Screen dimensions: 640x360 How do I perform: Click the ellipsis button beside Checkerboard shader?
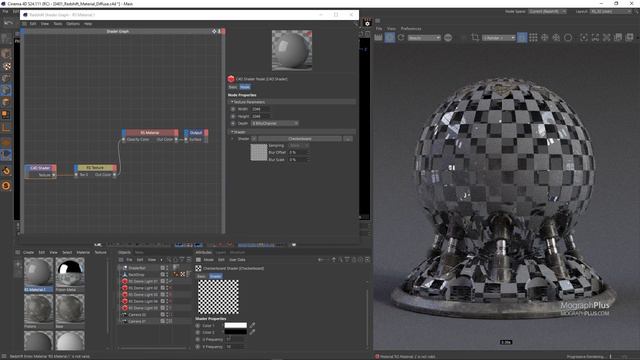pos(348,139)
